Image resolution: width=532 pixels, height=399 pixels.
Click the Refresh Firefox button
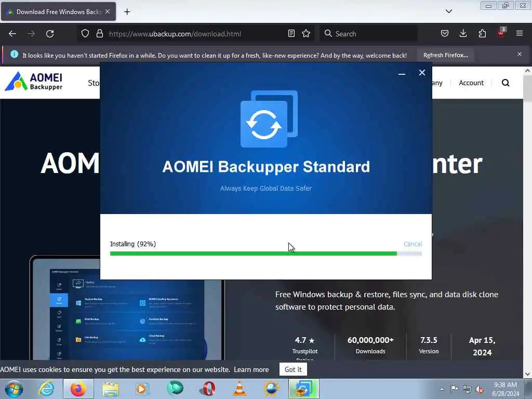pos(445,55)
